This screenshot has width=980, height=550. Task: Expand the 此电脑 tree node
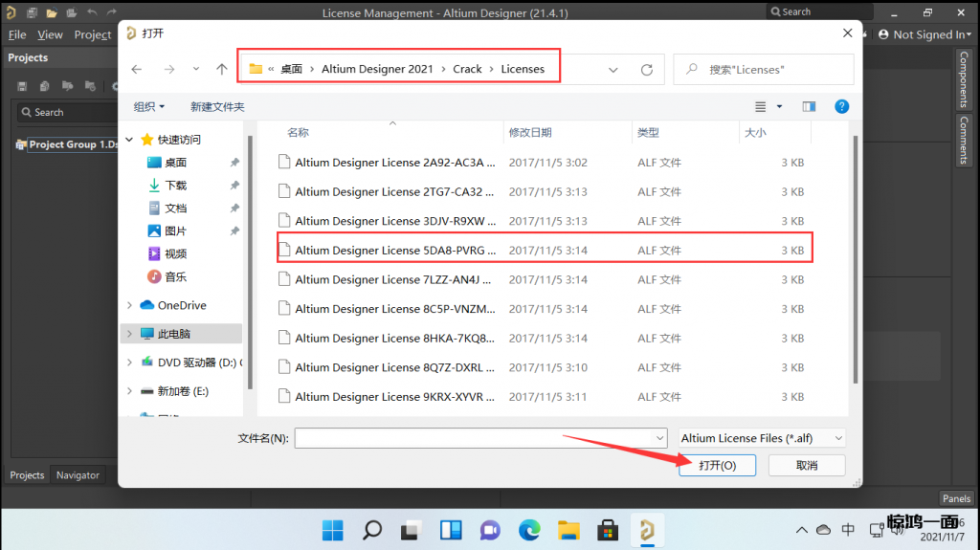[x=130, y=334]
